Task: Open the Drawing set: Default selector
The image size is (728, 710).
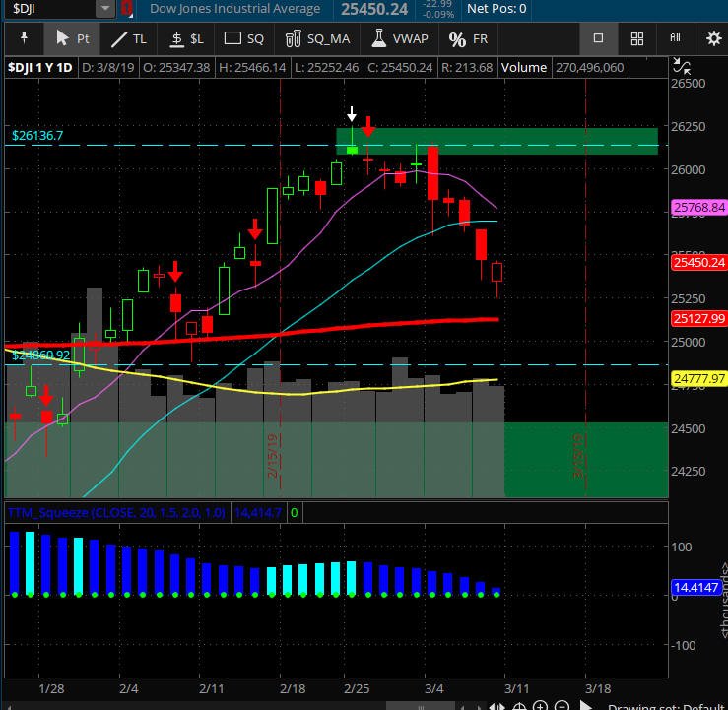Action: pyautogui.click(x=667, y=706)
